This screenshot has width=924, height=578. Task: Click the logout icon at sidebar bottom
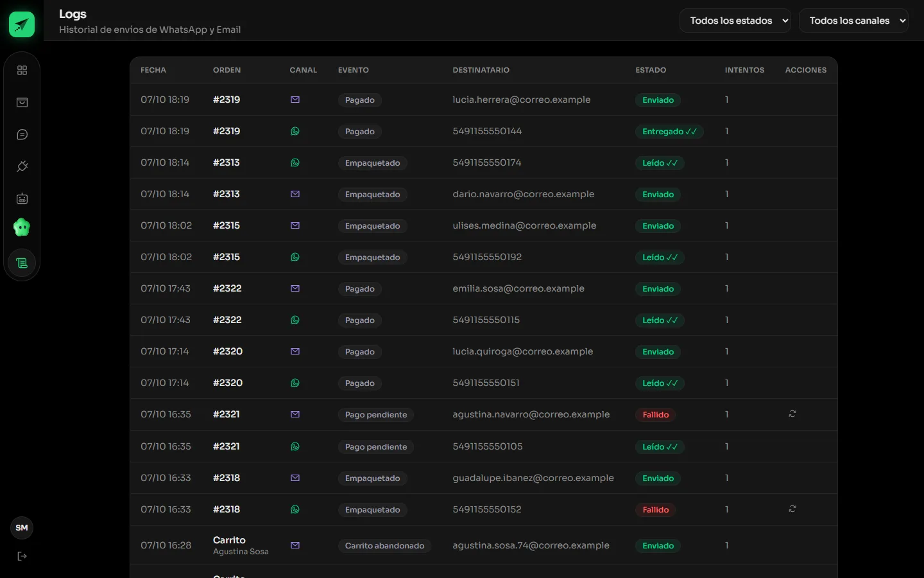pyautogui.click(x=22, y=556)
